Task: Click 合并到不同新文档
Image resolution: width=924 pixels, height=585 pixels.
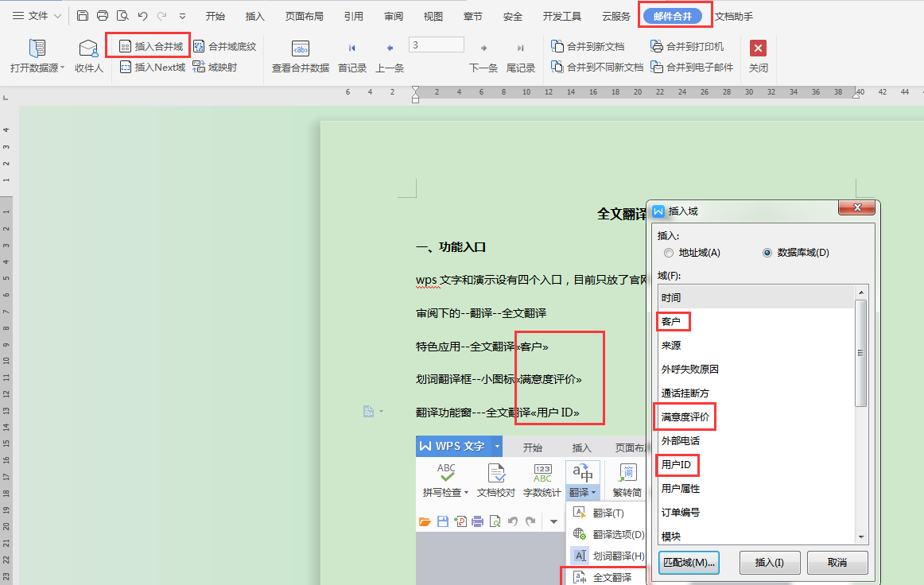Action: point(597,67)
